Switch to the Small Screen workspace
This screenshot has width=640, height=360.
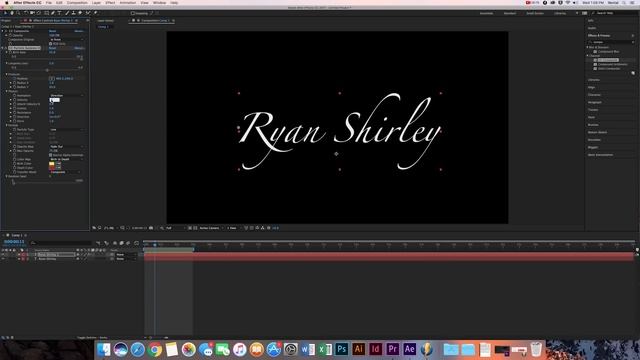tap(535, 13)
